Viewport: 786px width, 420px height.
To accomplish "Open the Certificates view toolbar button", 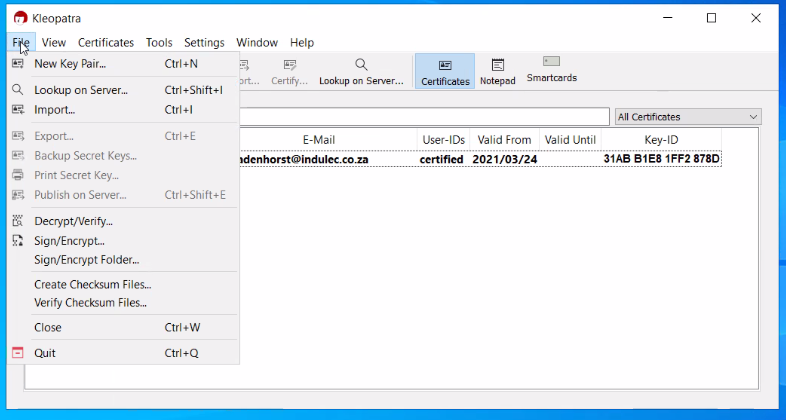I will (x=445, y=71).
